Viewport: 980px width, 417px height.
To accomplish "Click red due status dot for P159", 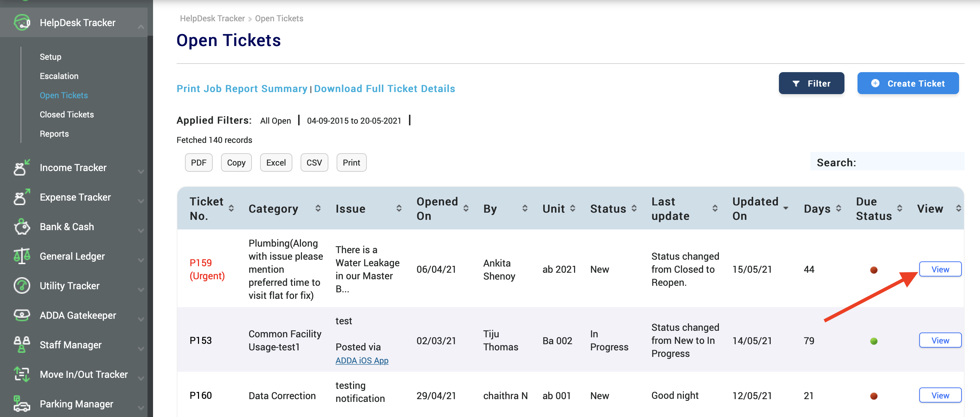I will click(874, 270).
